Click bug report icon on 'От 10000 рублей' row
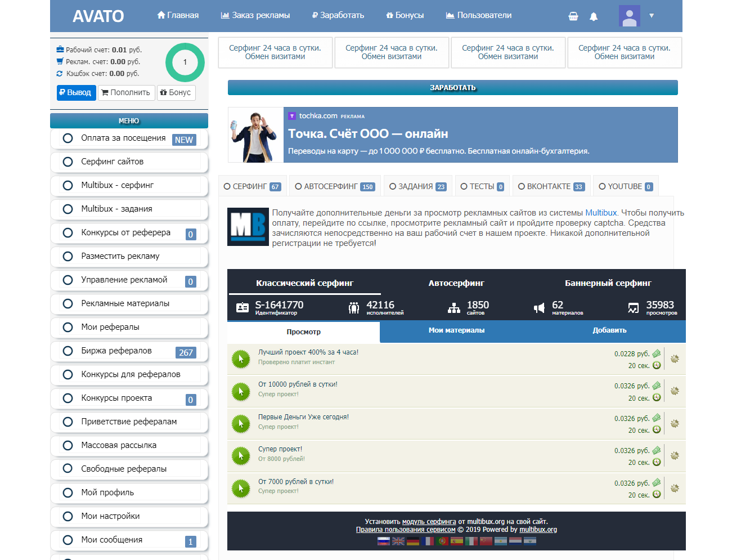This screenshot has width=732, height=560. 675,391
